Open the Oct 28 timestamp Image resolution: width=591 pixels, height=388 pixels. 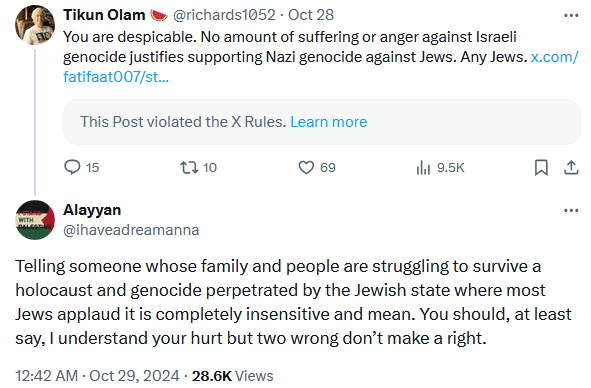click(x=311, y=15)
